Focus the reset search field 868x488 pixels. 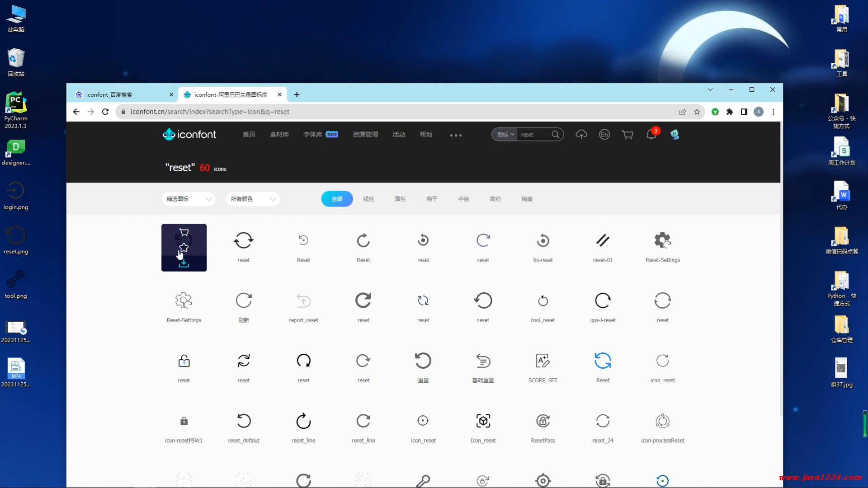534,134
